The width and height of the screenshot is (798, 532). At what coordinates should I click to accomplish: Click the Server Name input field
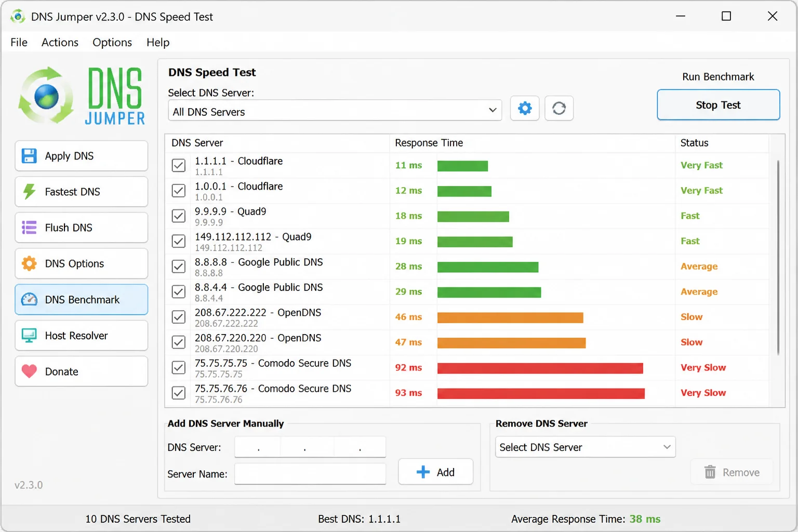click(x=310, y=473)
